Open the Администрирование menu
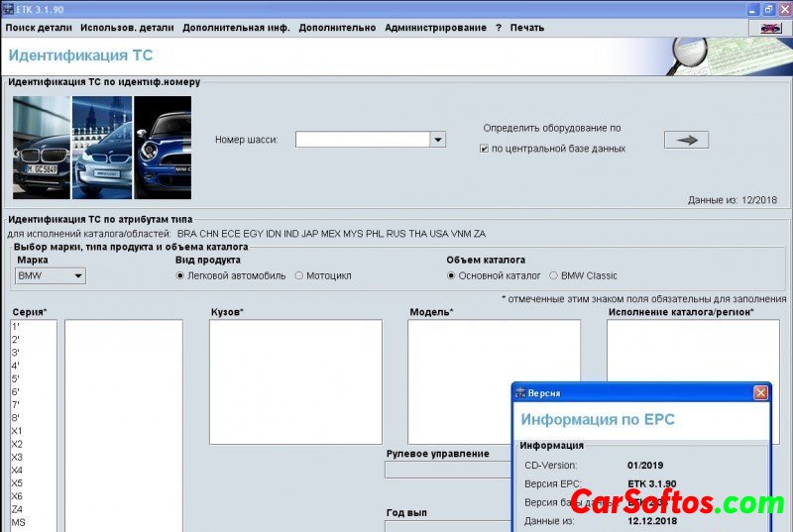The height and width of the screenshot is (532, 793). [435, 28]
